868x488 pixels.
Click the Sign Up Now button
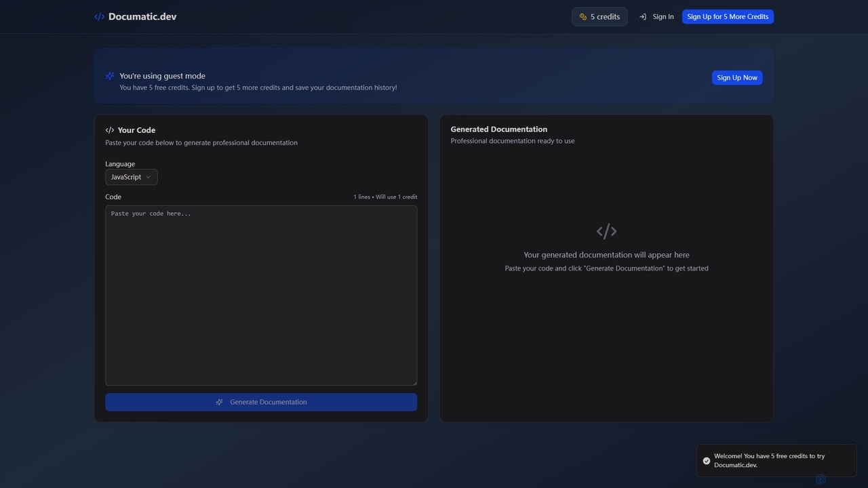coord(737,78)
